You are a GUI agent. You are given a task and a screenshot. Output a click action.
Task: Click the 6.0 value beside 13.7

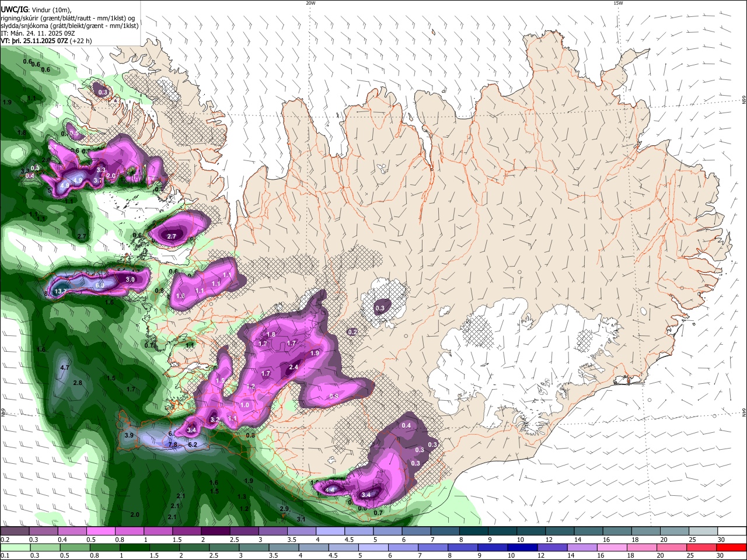coord(100,285)
